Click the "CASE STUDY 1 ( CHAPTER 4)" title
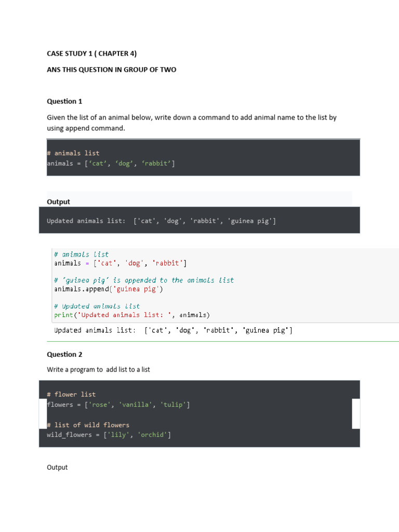Viewport: 399px width, 532px height. pos(91,54)
